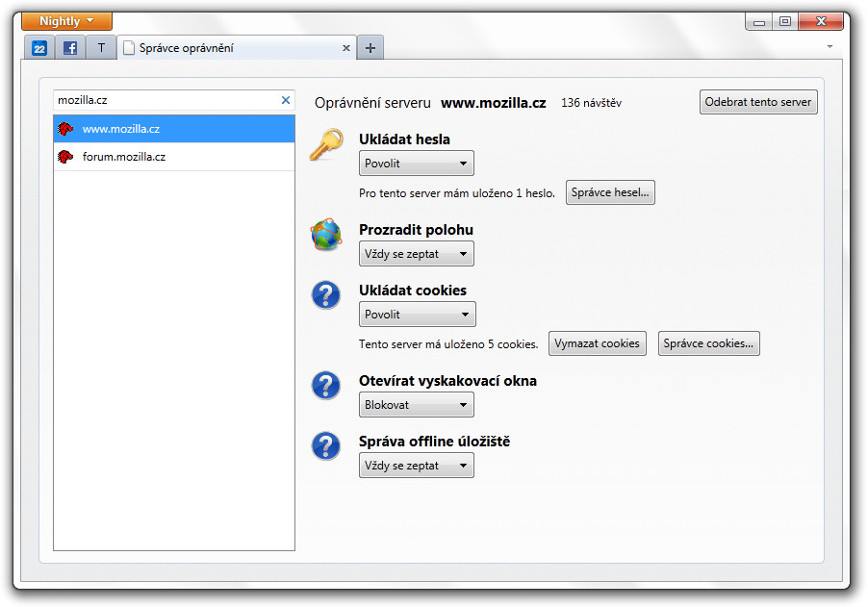Click the 136 návštěv visit count

(x=591, y=103)
